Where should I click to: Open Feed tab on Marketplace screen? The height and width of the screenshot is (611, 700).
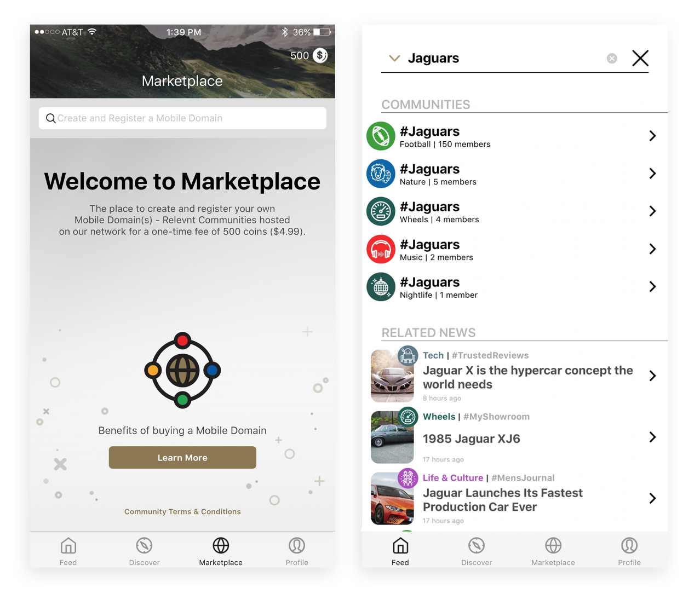(x=68, y=551)
